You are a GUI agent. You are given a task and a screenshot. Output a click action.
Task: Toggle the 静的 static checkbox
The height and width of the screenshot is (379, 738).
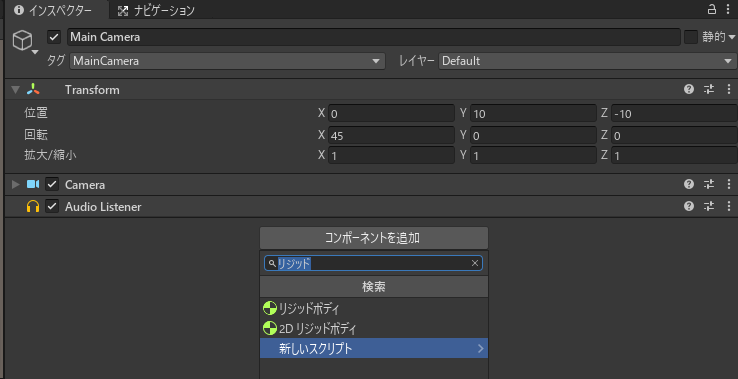[x=690, y=37]
